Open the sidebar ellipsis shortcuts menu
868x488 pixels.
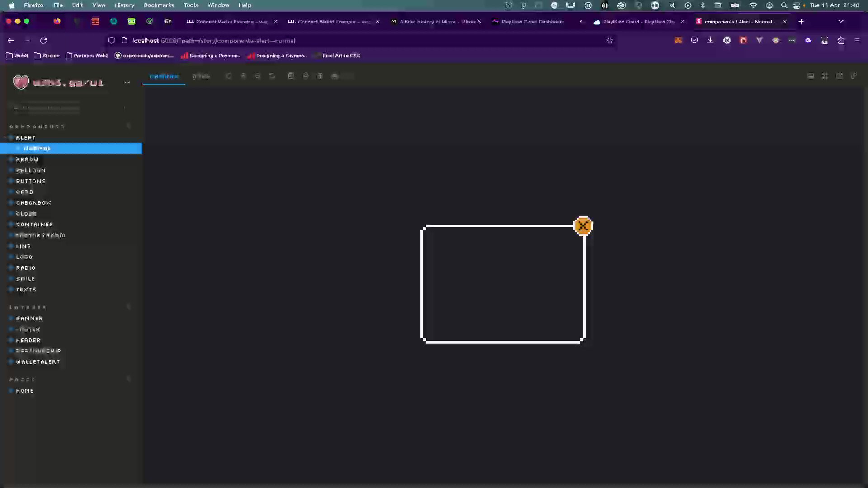point(127,83)
